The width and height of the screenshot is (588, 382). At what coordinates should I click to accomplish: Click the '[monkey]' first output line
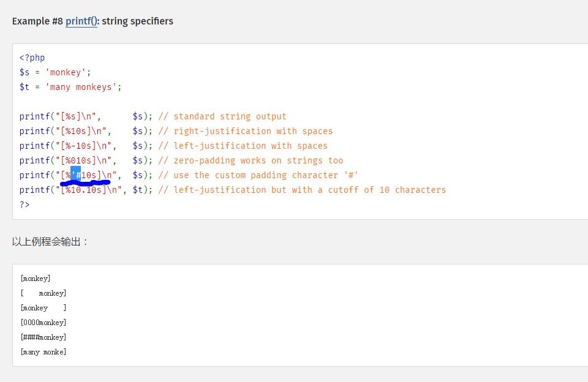click(x=36, y=279)
